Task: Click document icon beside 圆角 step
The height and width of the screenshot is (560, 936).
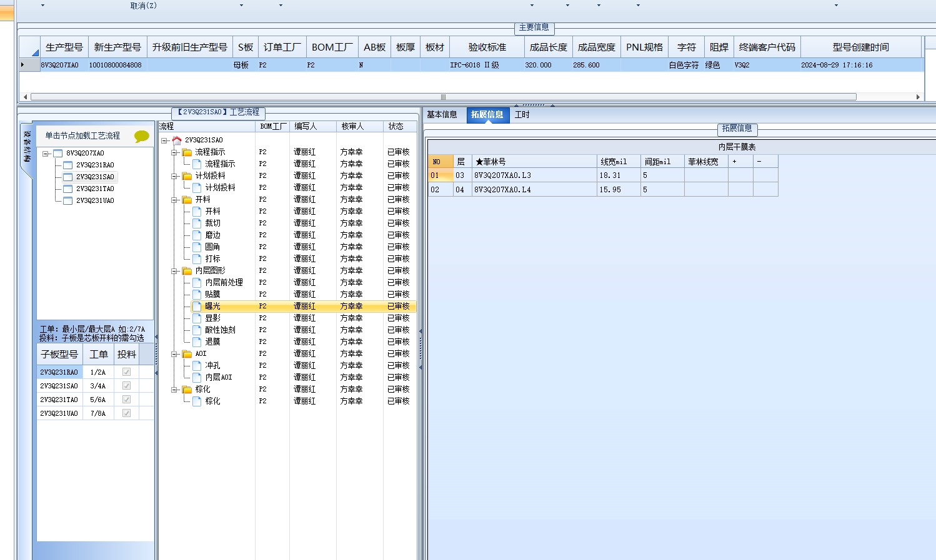Action: 197,247
